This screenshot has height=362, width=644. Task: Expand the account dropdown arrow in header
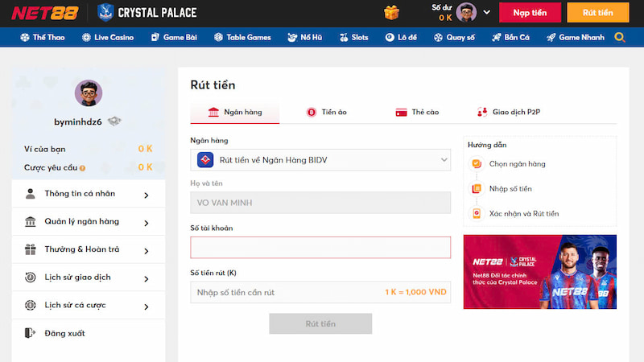[x=487, y=12]
